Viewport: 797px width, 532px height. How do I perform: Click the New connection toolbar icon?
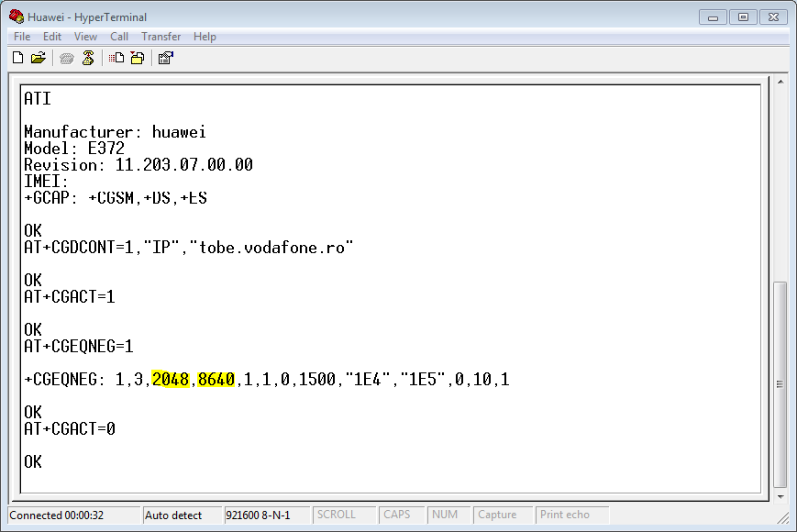17,58
